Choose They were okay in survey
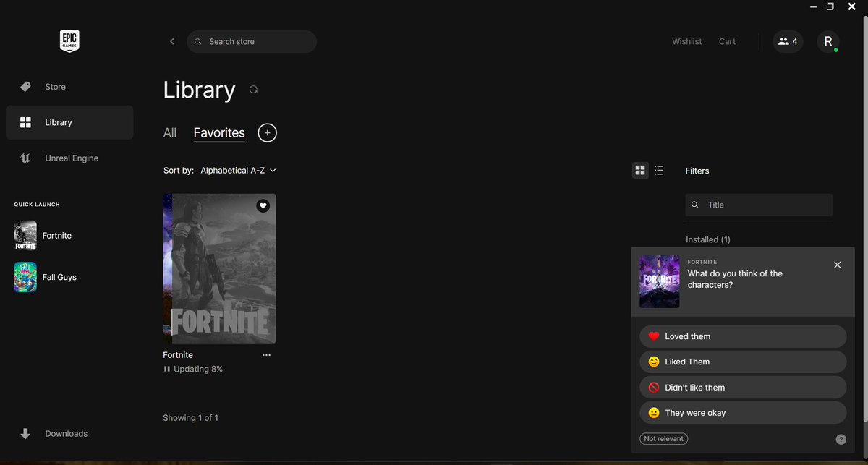Viewport: 868px width, 465px height. [743, 413]
